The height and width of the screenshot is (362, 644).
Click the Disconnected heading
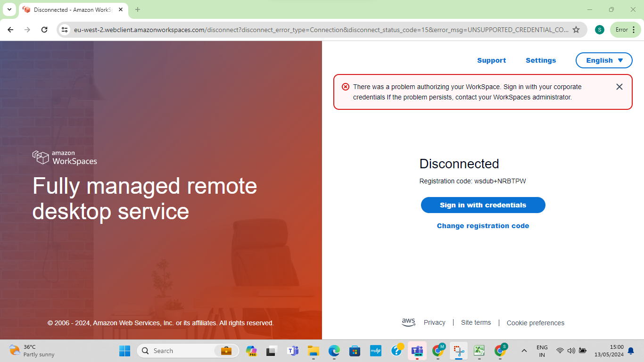click(x=459, y=164)
